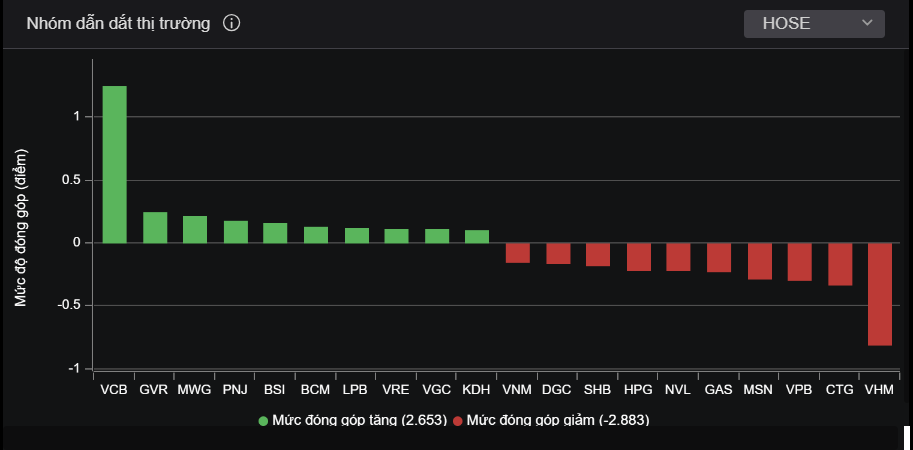The width and height of the screenshot is (913, 450).
Task: Click the GAS red bar
Action: (718, 257)
